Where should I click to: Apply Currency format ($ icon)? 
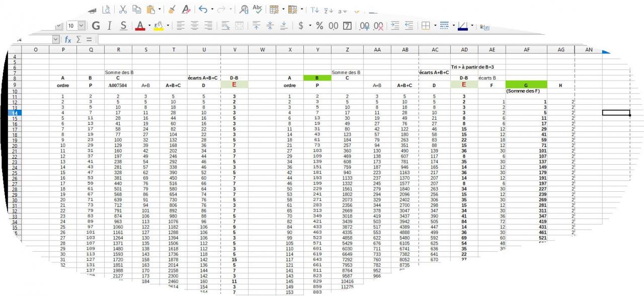click(x=301, y=25)
